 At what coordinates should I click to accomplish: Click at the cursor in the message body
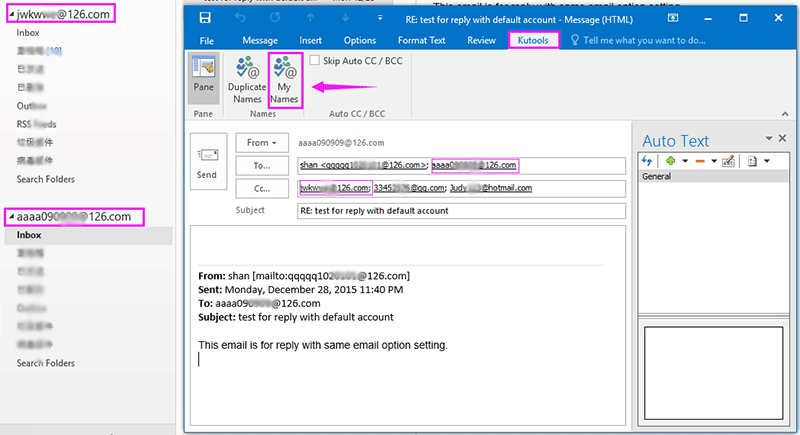pos(199,359)
